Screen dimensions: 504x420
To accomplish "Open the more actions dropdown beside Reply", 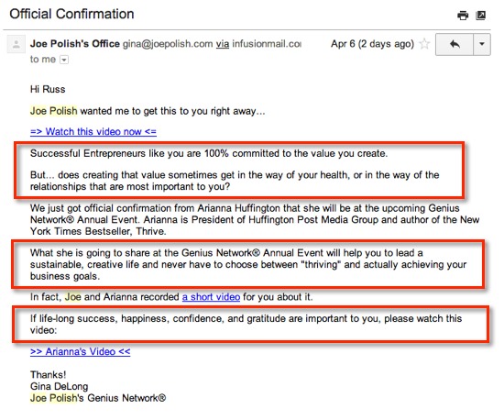I will click(482, 44).
